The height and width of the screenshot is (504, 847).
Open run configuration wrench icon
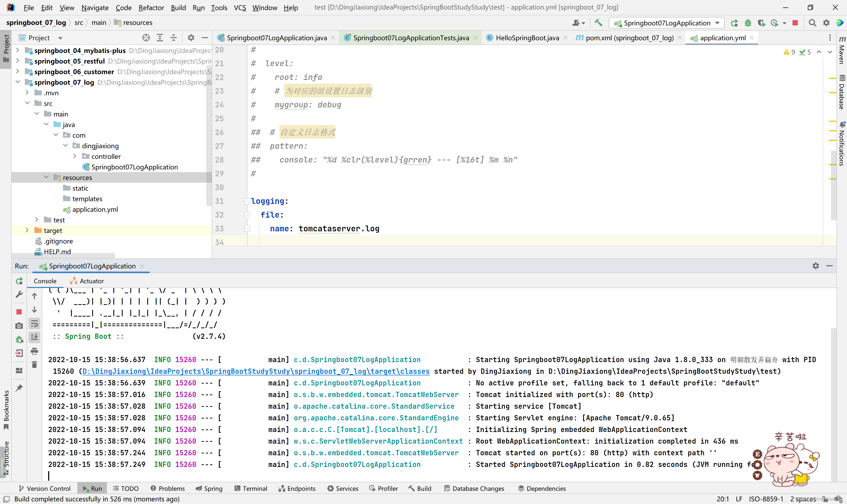[x=19, y=294]
